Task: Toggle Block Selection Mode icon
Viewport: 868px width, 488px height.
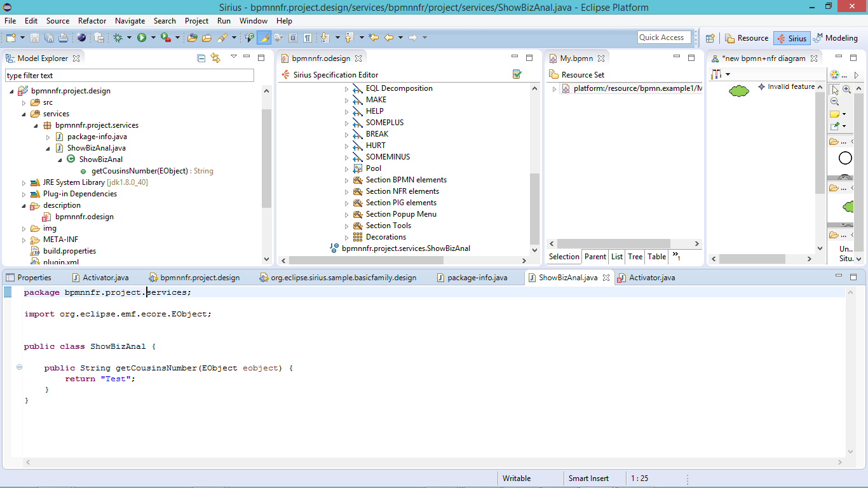Action: 293,38
